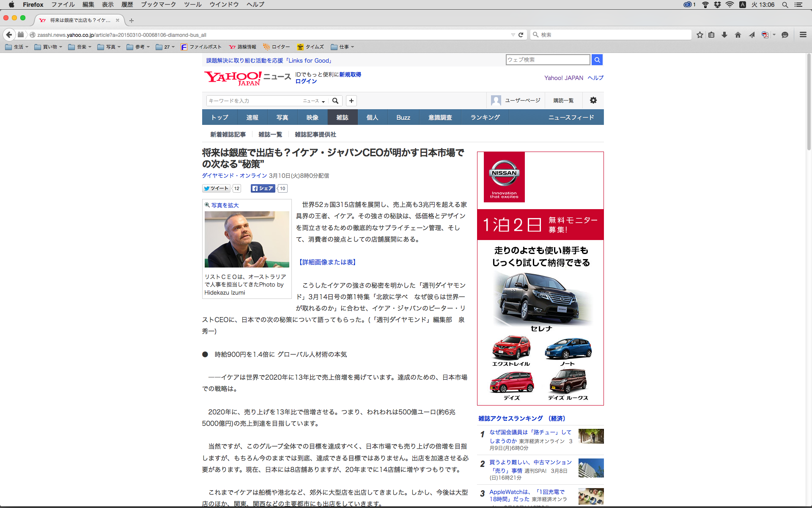The height and width of the screenshot is (508, 812).
Task: Show URL history dropdown arrow in address bar
Action: click(x=513, y=35)
